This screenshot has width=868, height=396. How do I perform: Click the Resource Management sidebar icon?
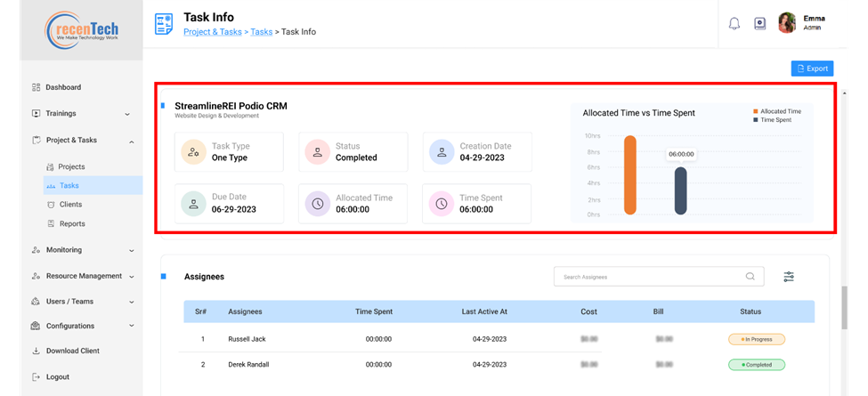[36, 276]
